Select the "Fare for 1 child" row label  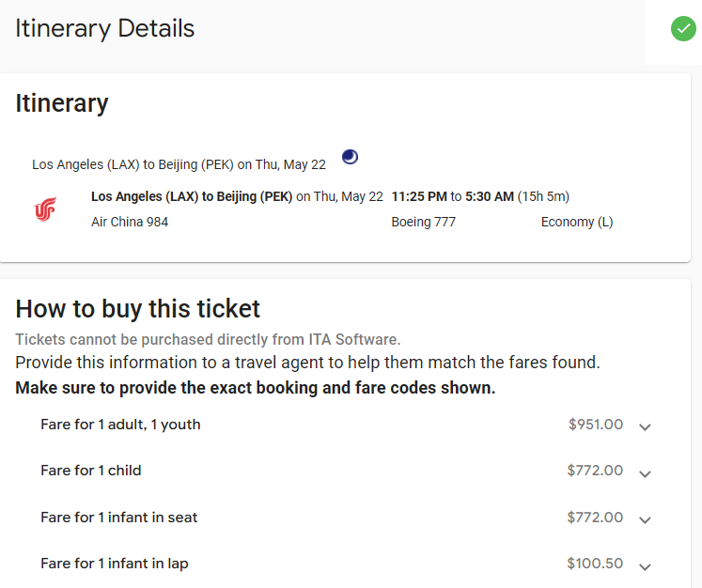(90, 471)
